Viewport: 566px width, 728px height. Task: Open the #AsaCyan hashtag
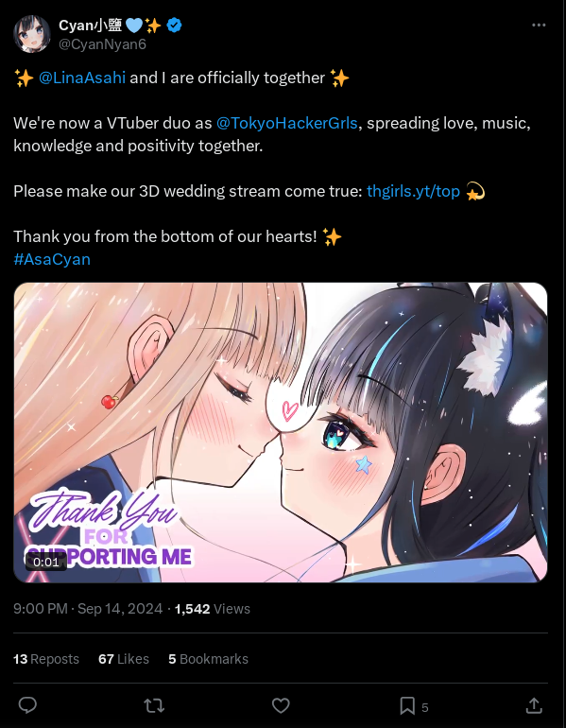pos(52,259)
